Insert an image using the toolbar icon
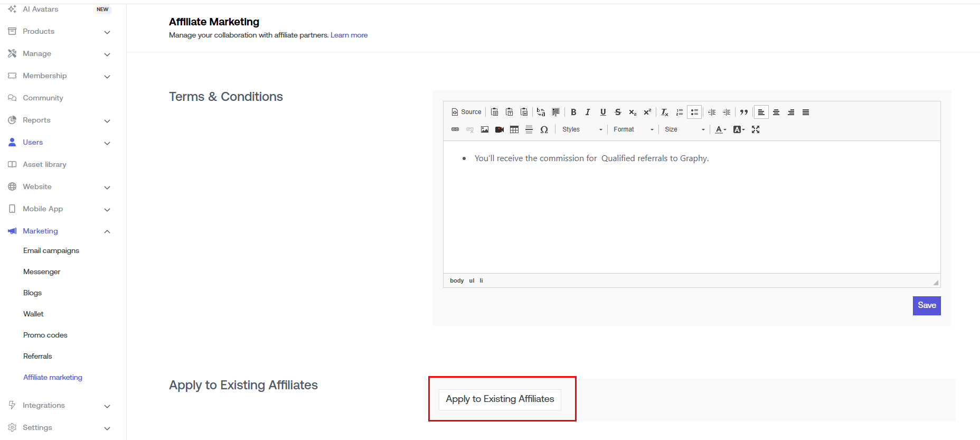This screenshot has height=440, width=980. tap(485, 129)
